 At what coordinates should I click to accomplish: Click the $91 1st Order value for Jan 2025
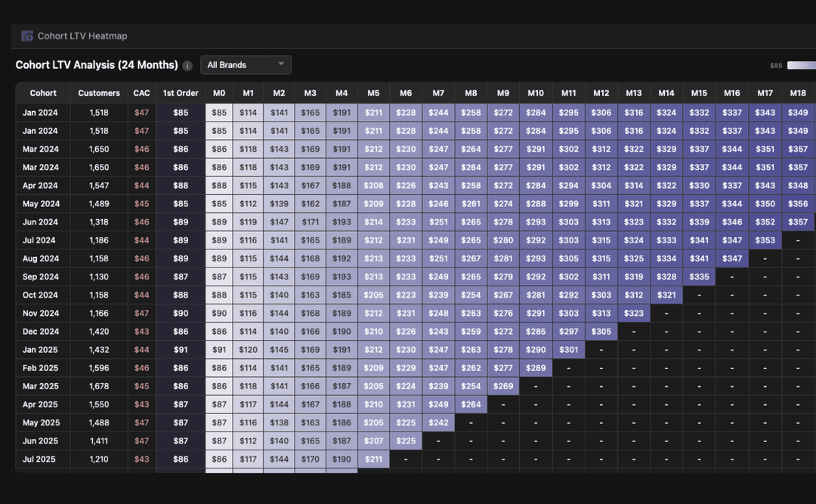(180, 349)
